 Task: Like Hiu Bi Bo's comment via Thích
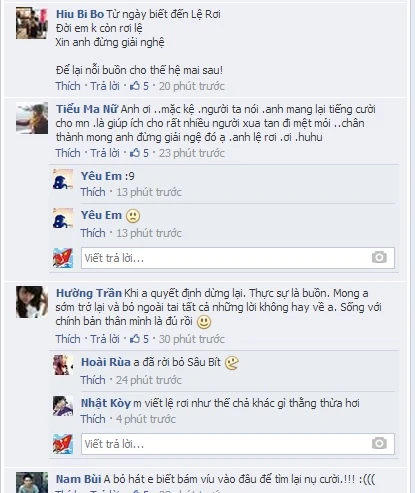click(68, 86)
